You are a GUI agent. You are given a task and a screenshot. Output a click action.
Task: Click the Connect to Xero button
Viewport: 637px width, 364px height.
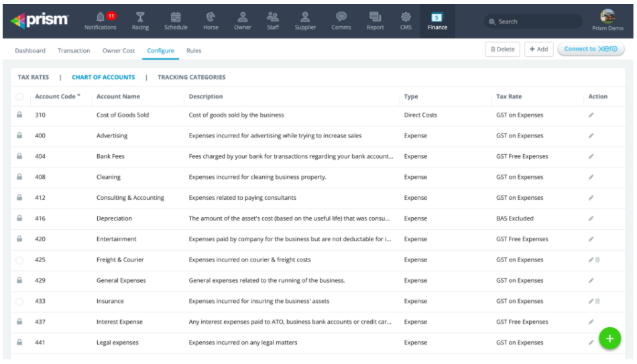[591, 50]
